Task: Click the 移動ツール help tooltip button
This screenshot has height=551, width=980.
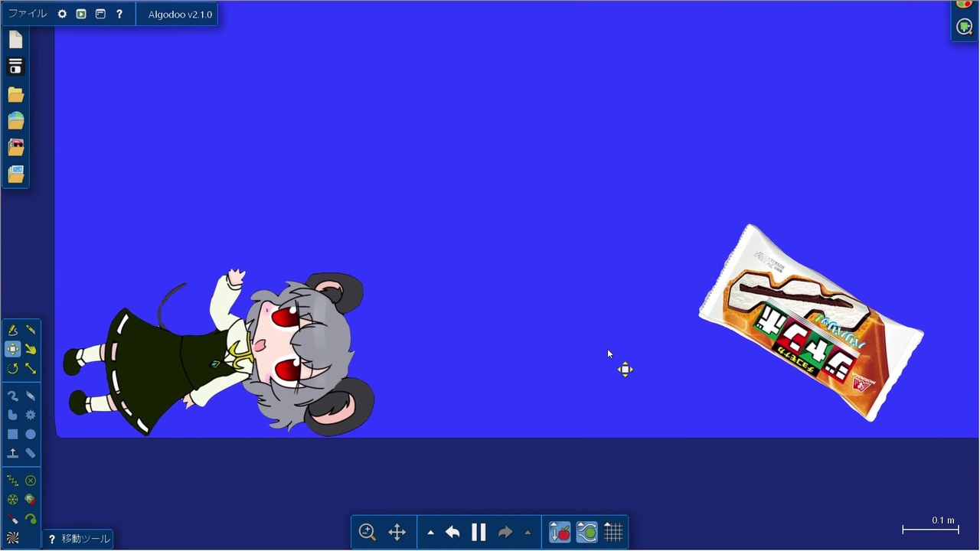Action: (52, 539)
